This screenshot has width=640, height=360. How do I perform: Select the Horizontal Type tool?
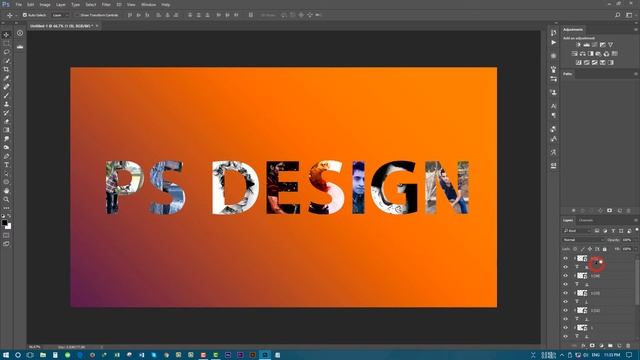point(6,165)
